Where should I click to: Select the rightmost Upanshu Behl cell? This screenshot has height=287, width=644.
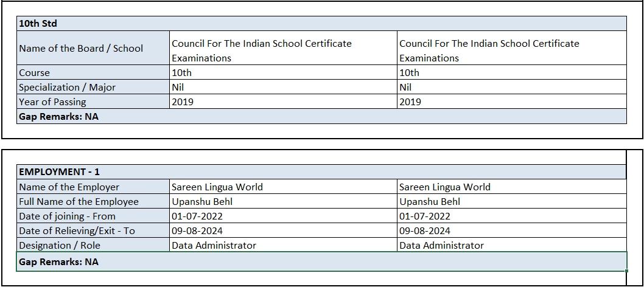pyautogui.click(x=430, y=202)
